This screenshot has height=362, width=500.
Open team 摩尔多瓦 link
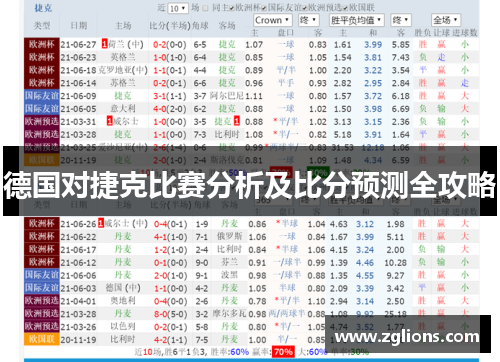click(229, 314)
